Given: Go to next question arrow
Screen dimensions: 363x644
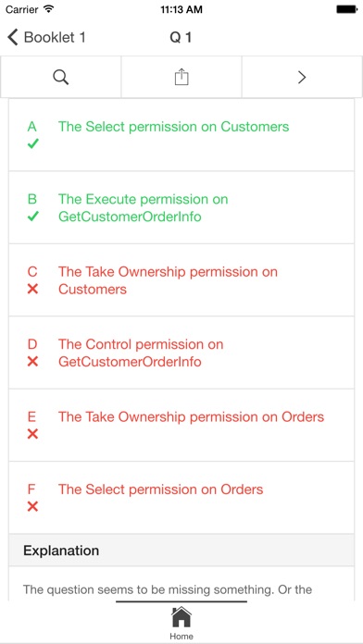Looking at the screenshot, I should pyautogui.click(x=302, y=77).
